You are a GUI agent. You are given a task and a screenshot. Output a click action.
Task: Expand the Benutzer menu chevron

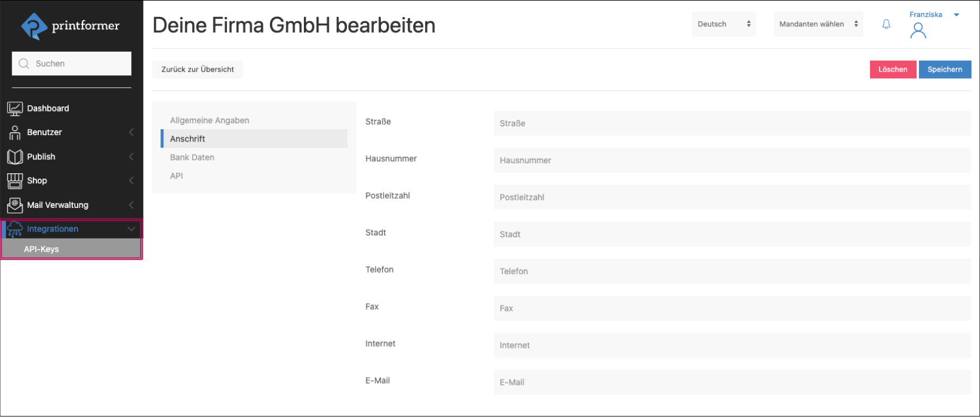[x=131, y=133]
